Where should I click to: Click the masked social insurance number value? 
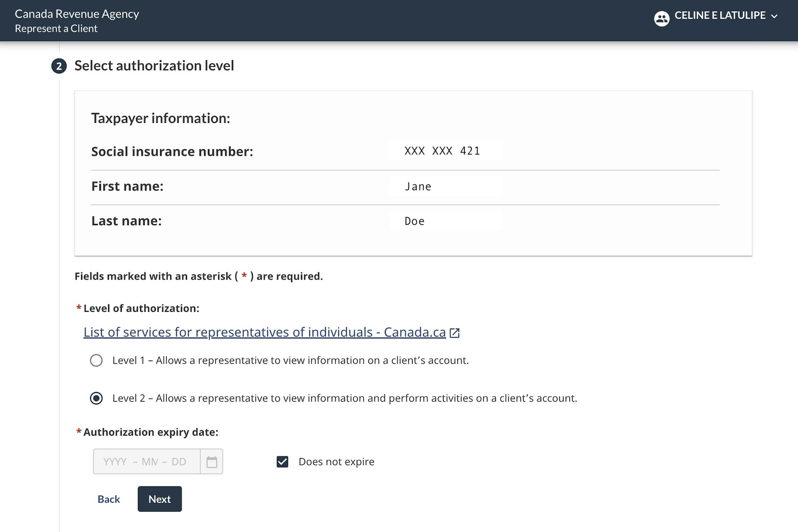442,151
